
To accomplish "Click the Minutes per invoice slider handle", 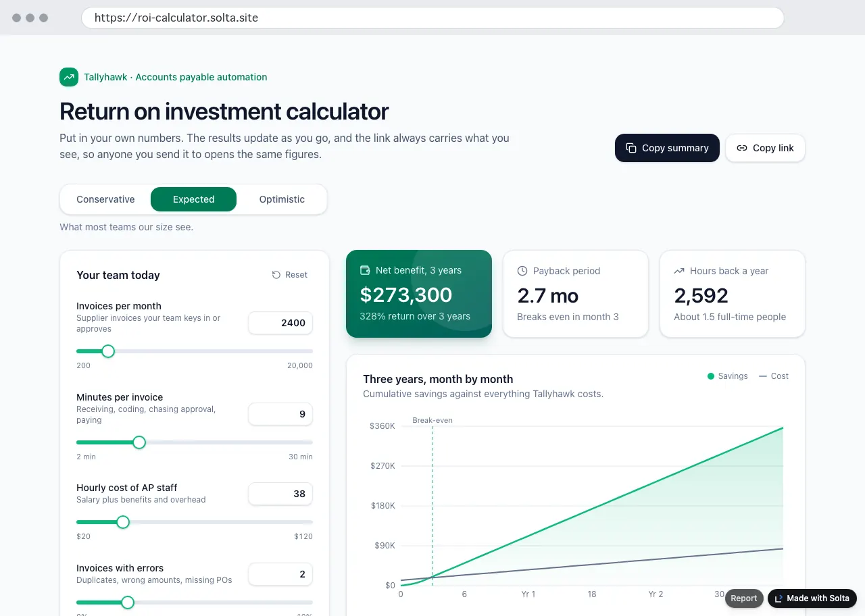I will (x=139, y=442).
